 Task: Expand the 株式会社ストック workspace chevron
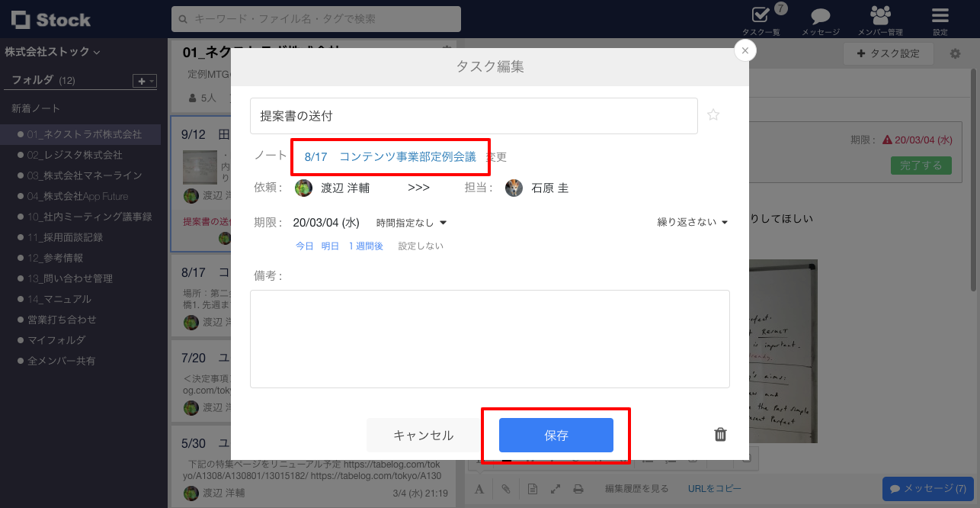pos(97,52)
